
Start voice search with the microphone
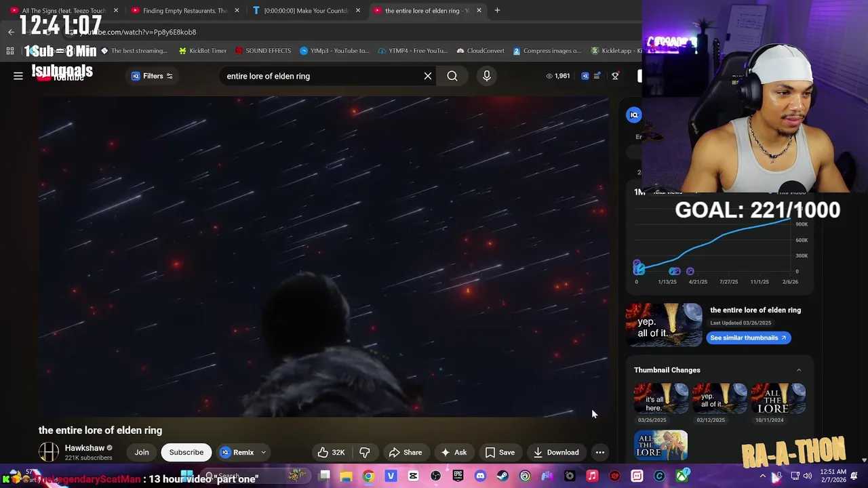(x=487, y=76)
